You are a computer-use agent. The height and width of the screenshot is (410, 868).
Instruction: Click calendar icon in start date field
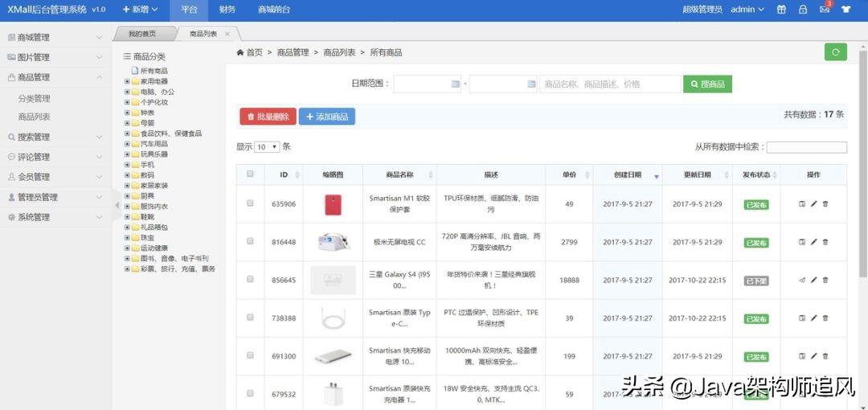[456, 84]
